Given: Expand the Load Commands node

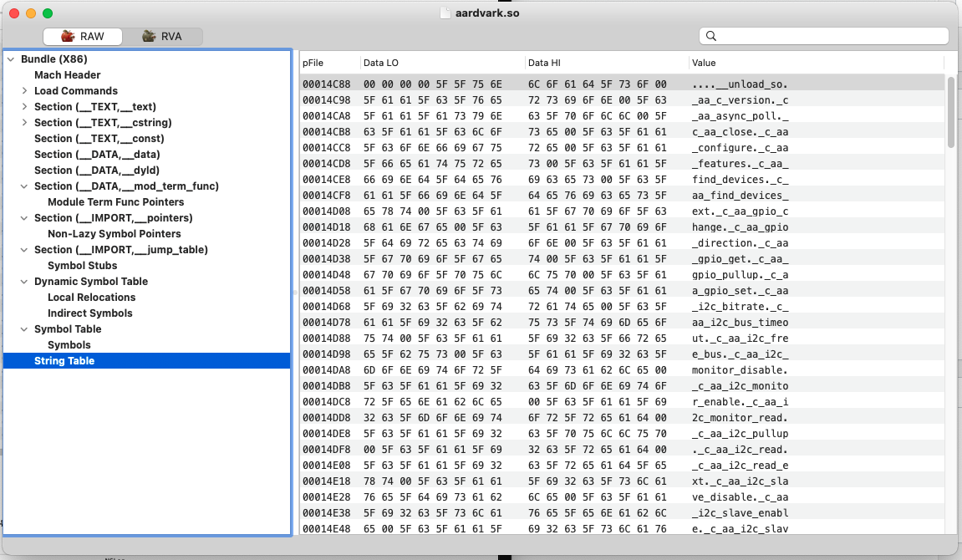Looking at the screenshot, I should (24, 91).
